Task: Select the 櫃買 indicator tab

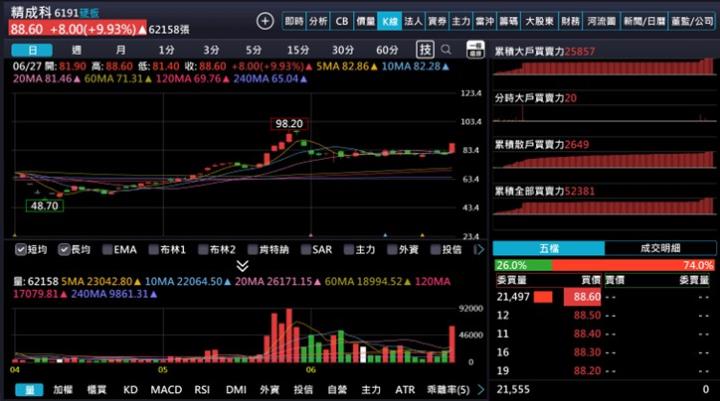Action: click(x=97, y=390)
